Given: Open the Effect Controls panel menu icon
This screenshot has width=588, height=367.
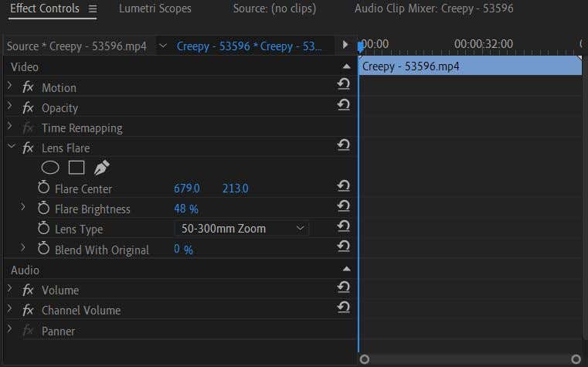Looking at the screenshot, I should pyautogui.click(x=93, y=9).
